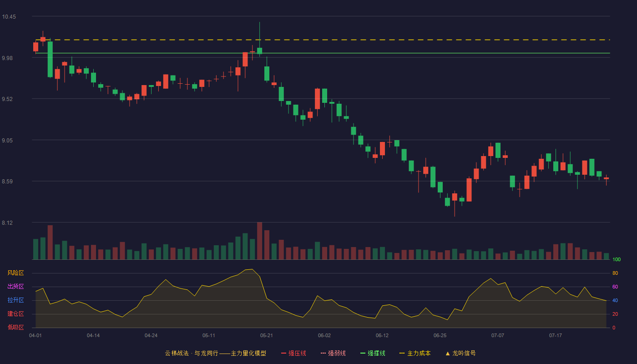The image size is (637, 364).
Task: Click the 06-02 date label
Action: coord(324,335)
